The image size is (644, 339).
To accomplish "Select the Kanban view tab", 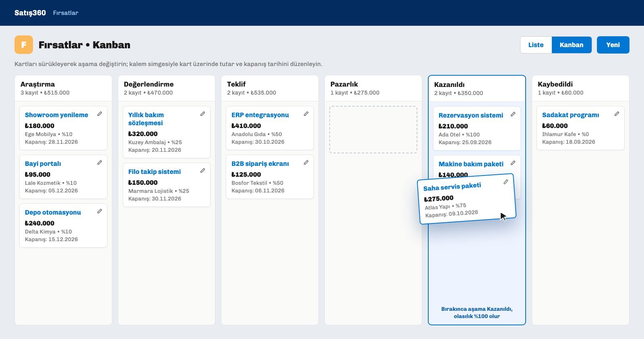I will [x=572, y=45].
